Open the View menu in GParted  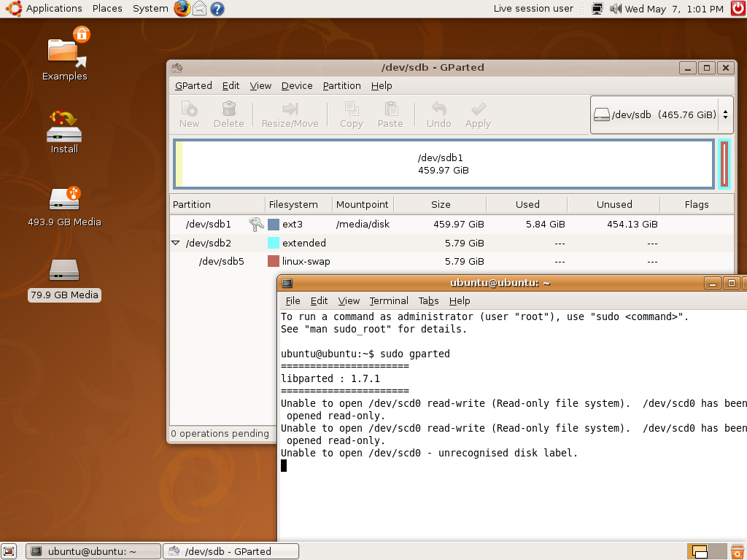click(x=260, y=86)
